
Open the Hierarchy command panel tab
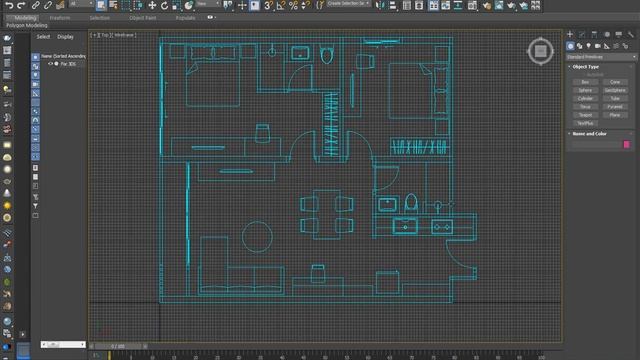click(x=594, y=34)
